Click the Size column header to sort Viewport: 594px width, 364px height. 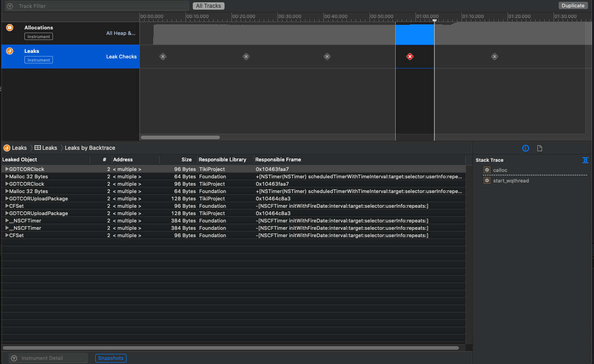click(x=186, y=159)
